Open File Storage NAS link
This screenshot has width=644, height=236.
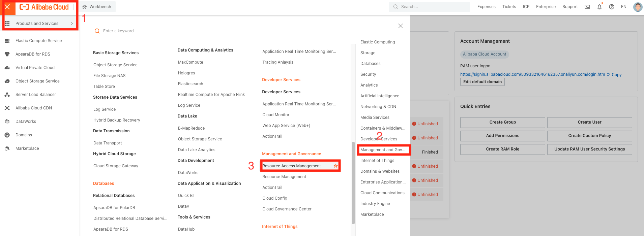[x=109, y=76]
